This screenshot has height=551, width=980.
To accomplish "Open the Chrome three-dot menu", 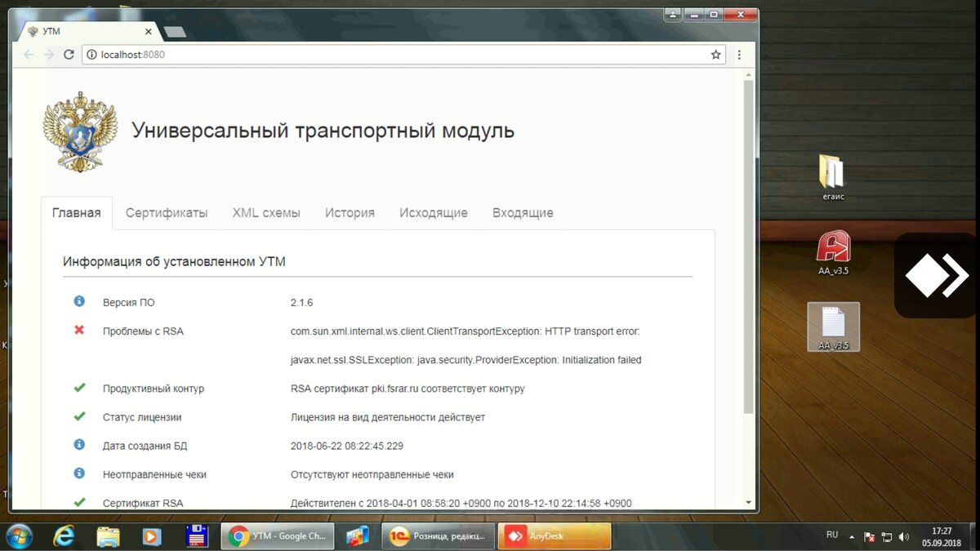I will [739, 55].
